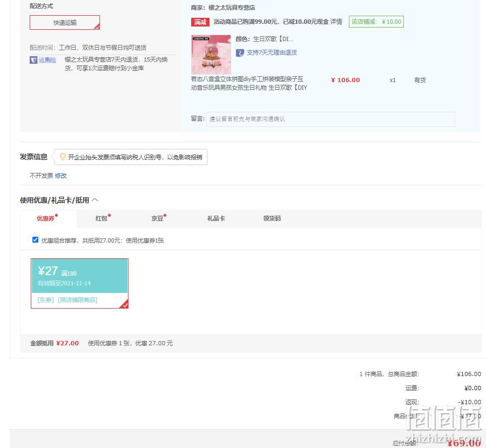
Task: Open 详情 for the promotion
Action: [336, 22]
